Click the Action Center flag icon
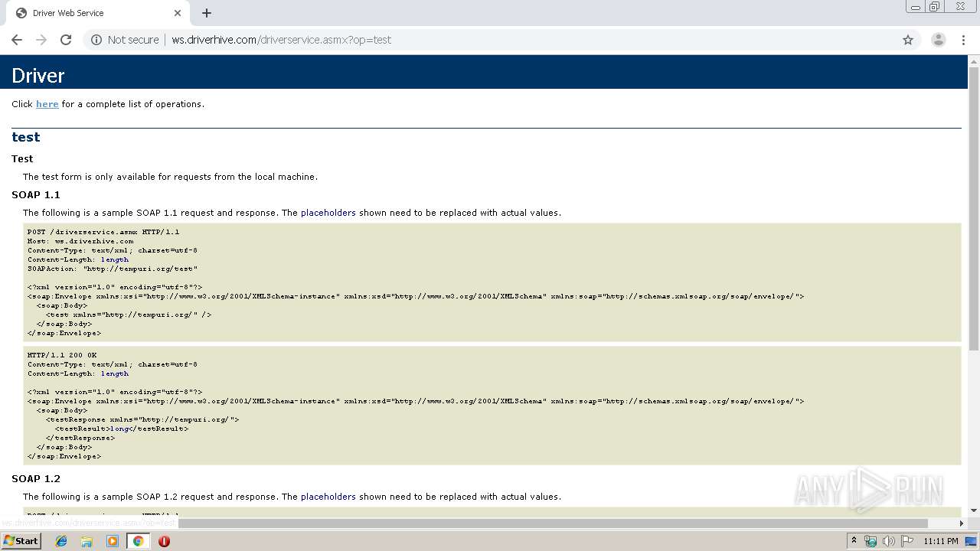The height and width of the screenshot is (551, 980). 906,541
